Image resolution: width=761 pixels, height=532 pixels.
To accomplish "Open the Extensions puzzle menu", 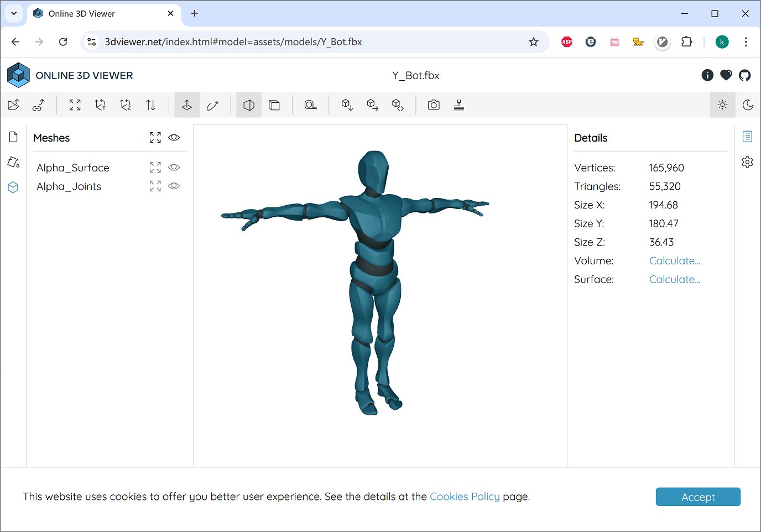I will 686,42.
